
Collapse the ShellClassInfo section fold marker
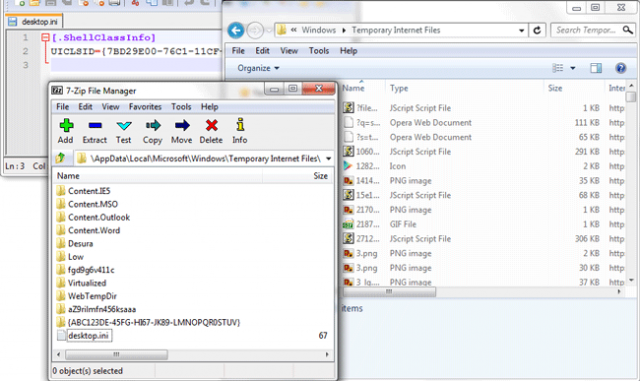pyautogui.click(x=45, y=38)
